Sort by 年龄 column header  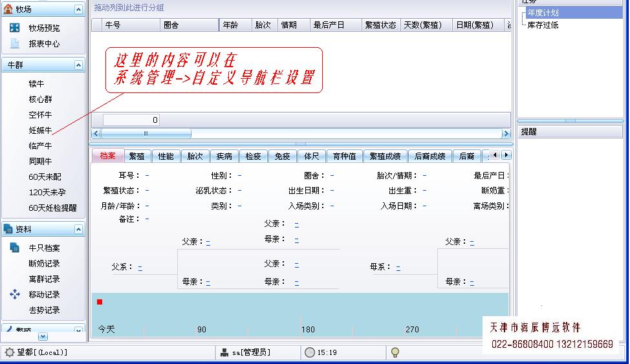(x=235, y=25)
